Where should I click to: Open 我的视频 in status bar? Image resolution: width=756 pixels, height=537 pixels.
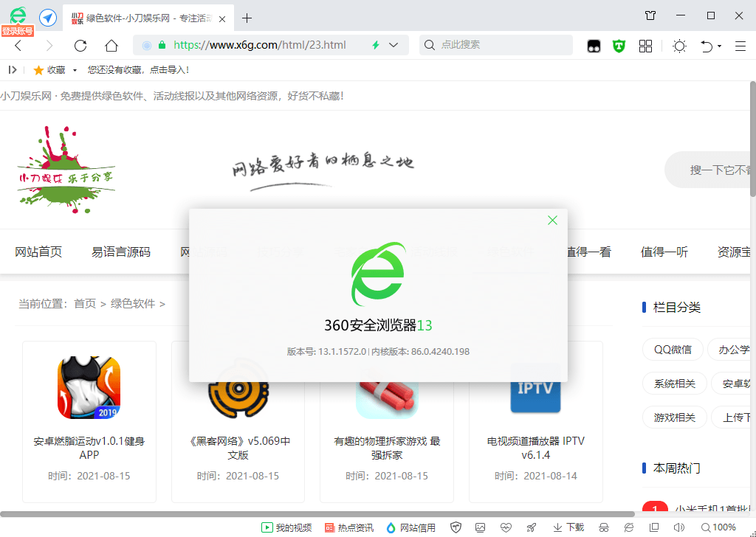[286, 528]
